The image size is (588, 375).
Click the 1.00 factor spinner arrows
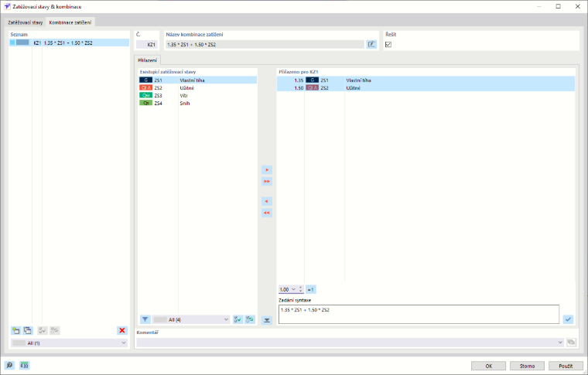point(300,290)
